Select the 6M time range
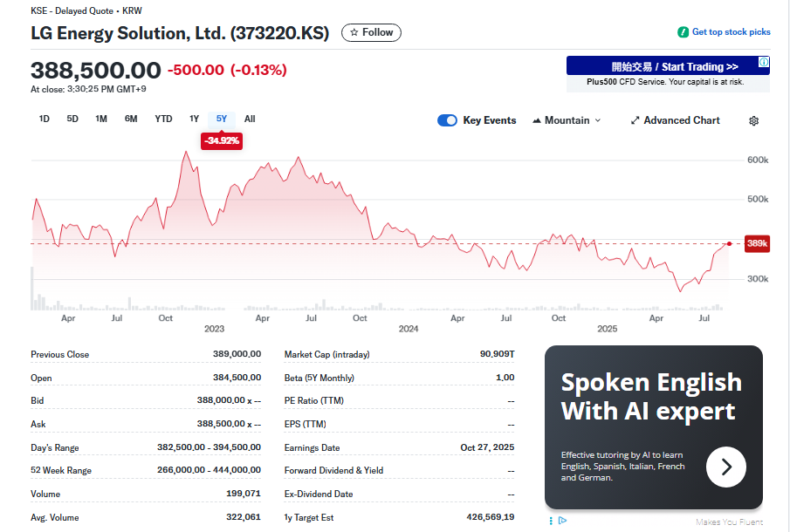The image size is (790, 532). coord(131,119)
